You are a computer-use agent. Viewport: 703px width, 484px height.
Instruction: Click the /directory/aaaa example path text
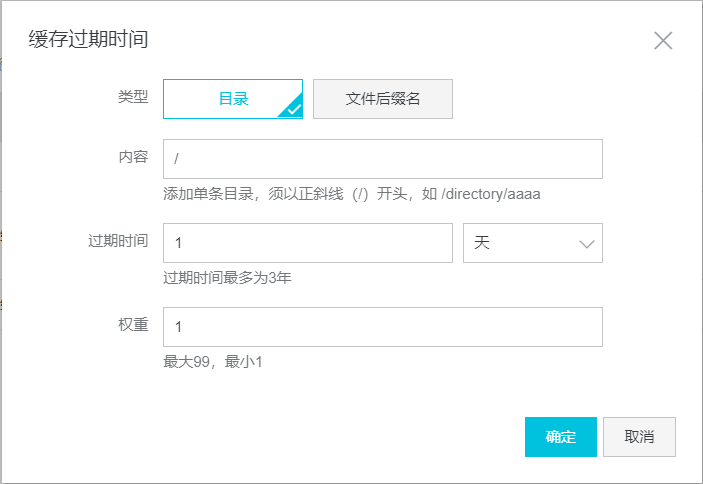[x=490, y=194]
